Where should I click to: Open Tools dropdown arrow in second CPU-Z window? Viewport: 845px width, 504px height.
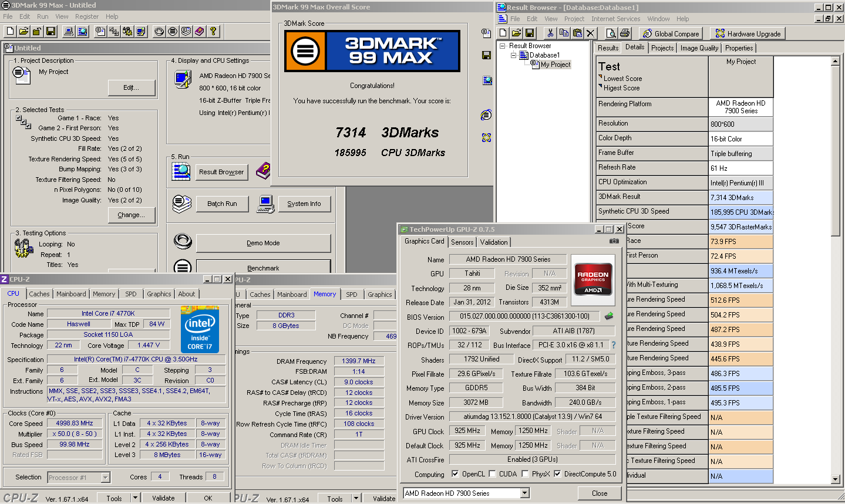356,499
